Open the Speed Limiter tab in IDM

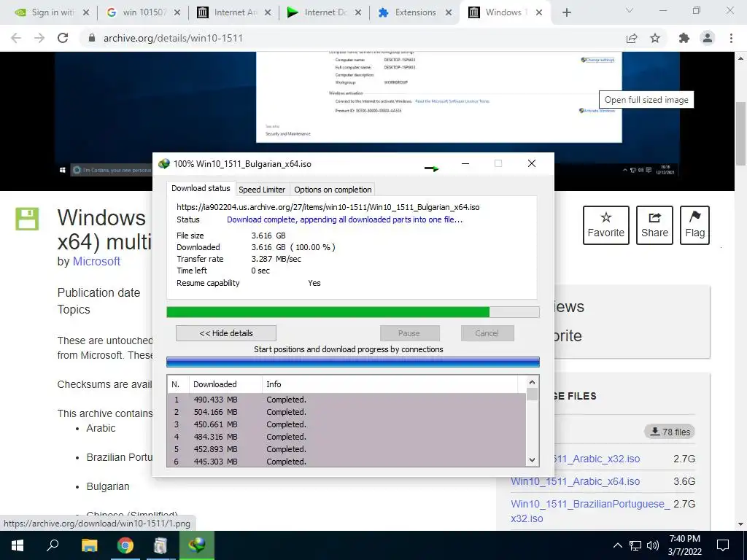click(x=262, y=190)
